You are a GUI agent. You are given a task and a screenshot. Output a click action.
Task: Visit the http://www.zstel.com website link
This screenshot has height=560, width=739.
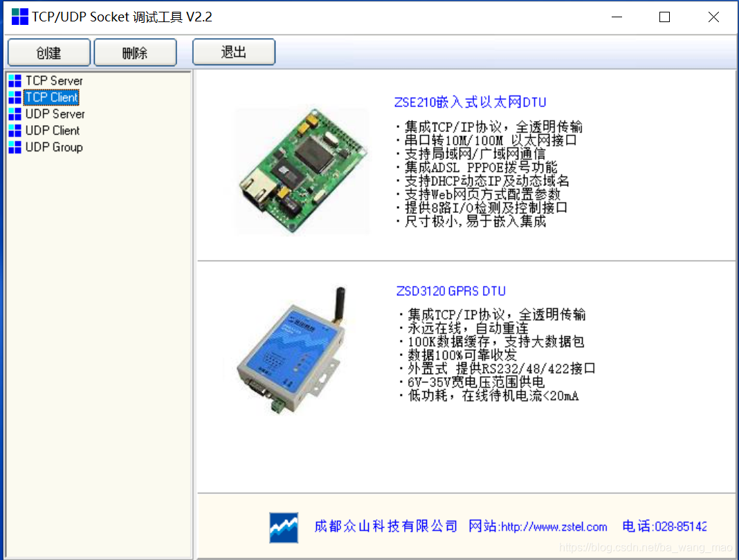coord(552,526)
